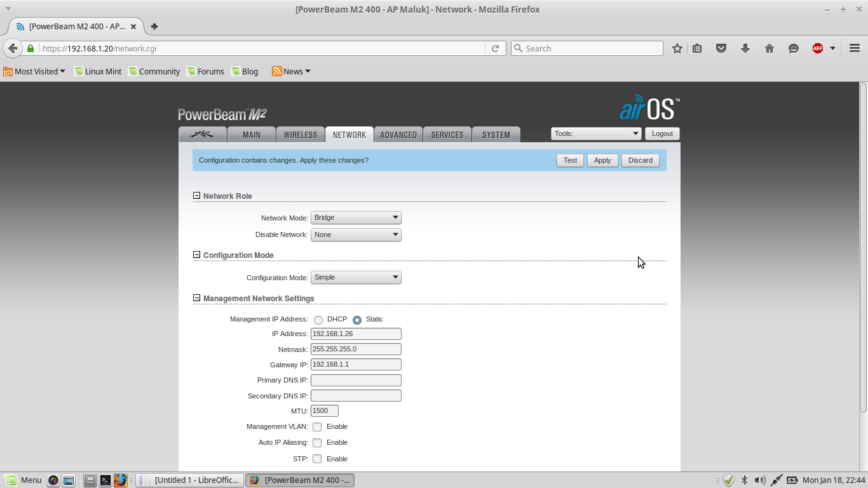Click the Netmask input field
The image size is (868, 488).
tap(356, 349)
